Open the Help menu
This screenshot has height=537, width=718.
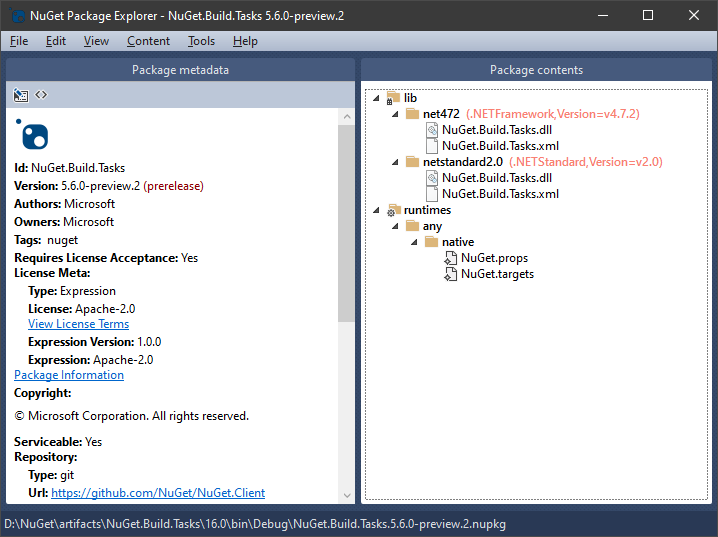(x=245, y=41)
